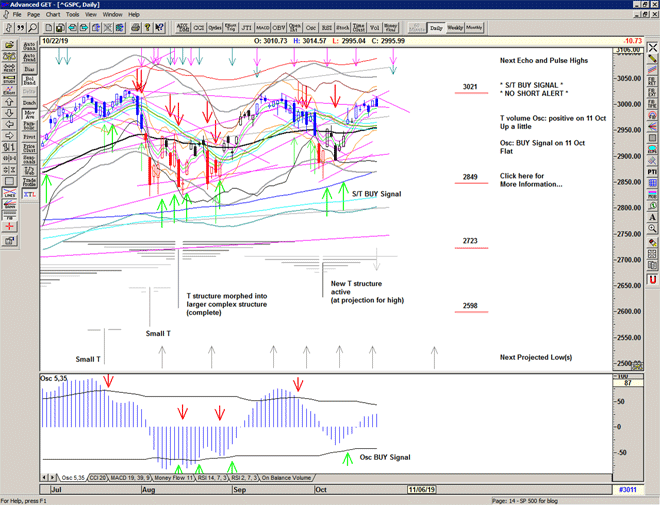Screen dimensions: 660x505
Task: Click the context help pointer icon
Action: [159, 28]
